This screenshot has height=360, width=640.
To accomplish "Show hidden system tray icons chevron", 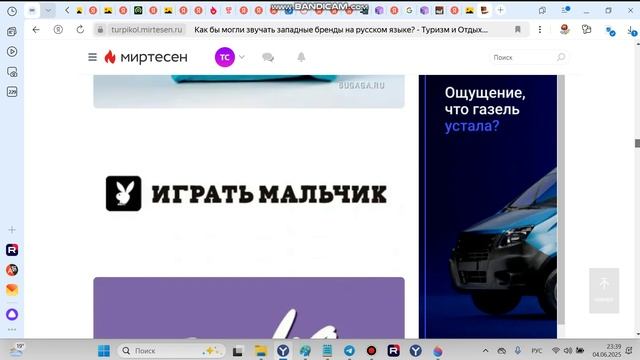I will pos(485,351).
